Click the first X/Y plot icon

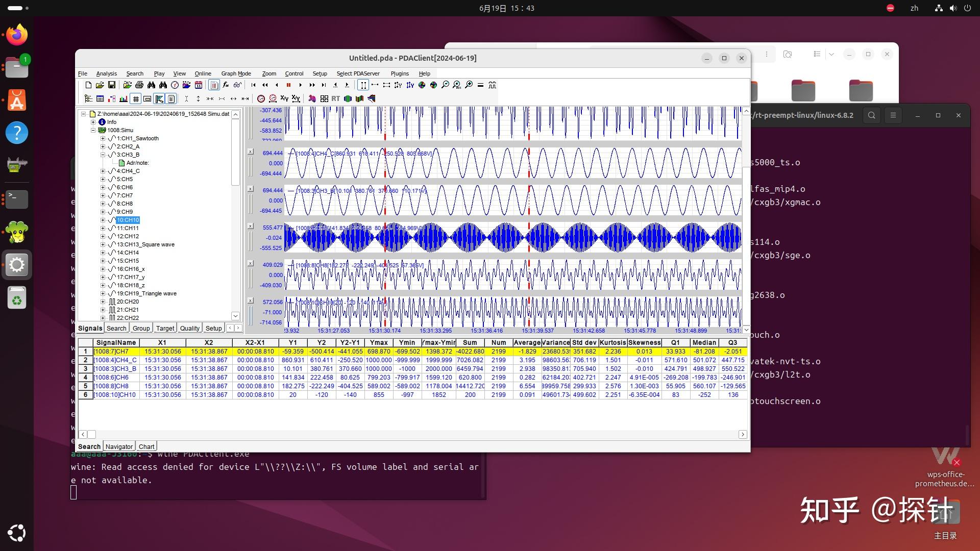(284, 99)
